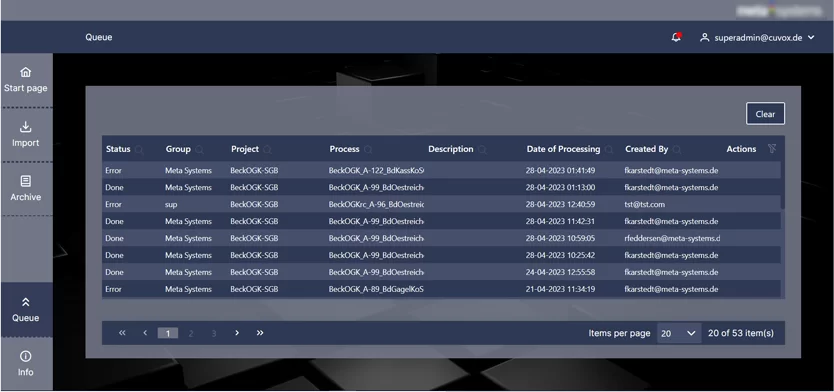The height and width of the screenshot is (392, 834).
Task: Select row dated 24-04-2023 12:55:58
Action: point(441,272)
